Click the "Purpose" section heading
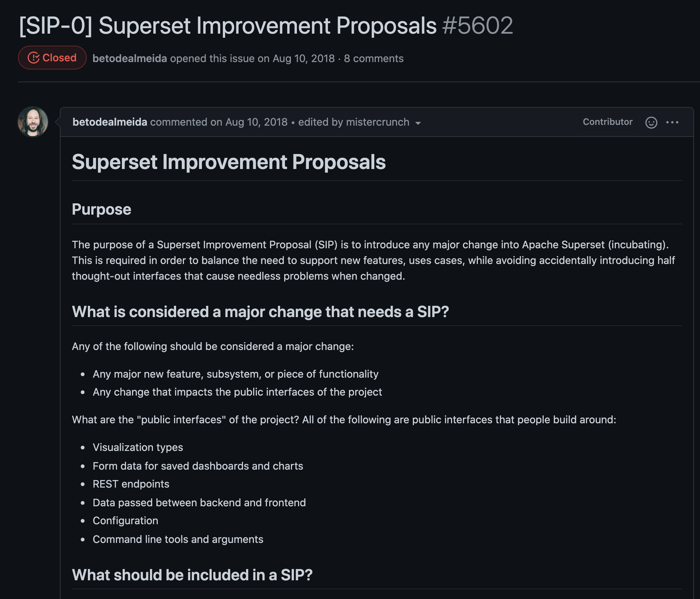Viewport: 700px width, 599px height. [x=101, y=209]
